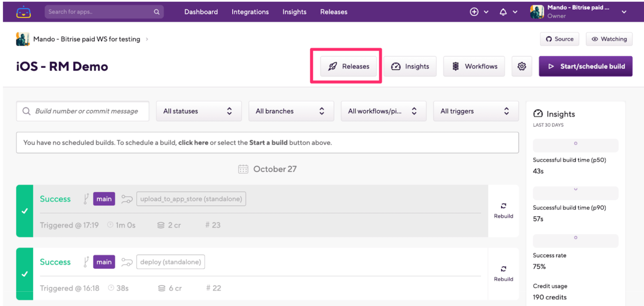Click the Mando - Bitrise paid WS breadcrumb
The width and height of the screenshot is (644, 306).
coord(87,39)
